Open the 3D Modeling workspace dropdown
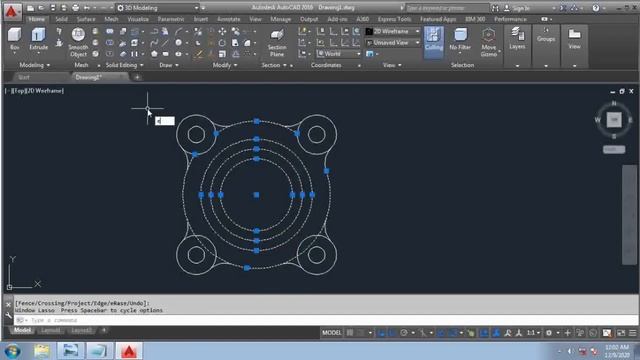640x360 pixels. coord(158,8)
